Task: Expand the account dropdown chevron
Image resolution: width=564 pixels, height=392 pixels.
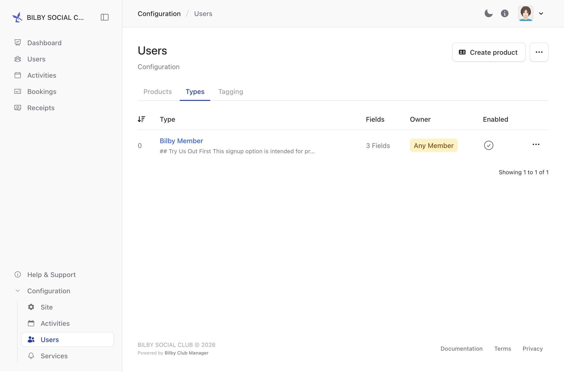Action: pos(541,14)
